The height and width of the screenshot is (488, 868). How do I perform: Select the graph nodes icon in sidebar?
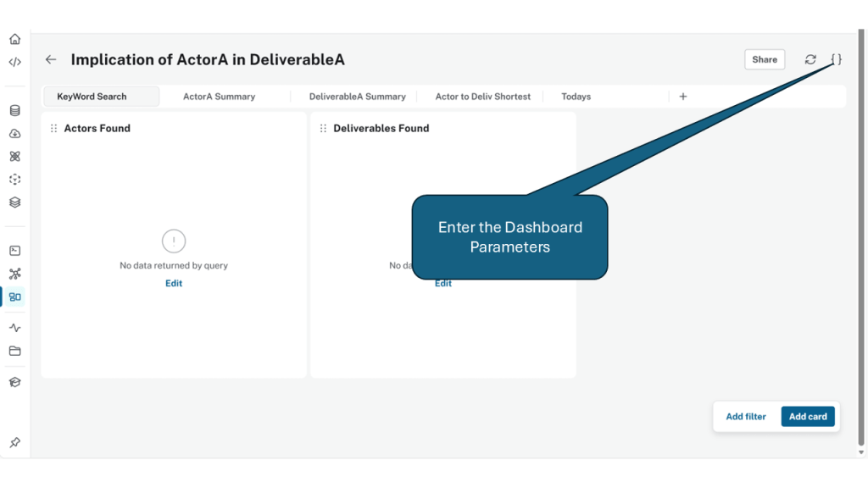14,274
